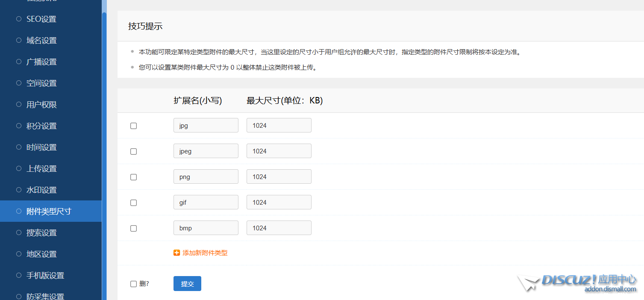The image size is (644, 300).
Task: Click the jpg max size 1024 field
Action: 279,126
